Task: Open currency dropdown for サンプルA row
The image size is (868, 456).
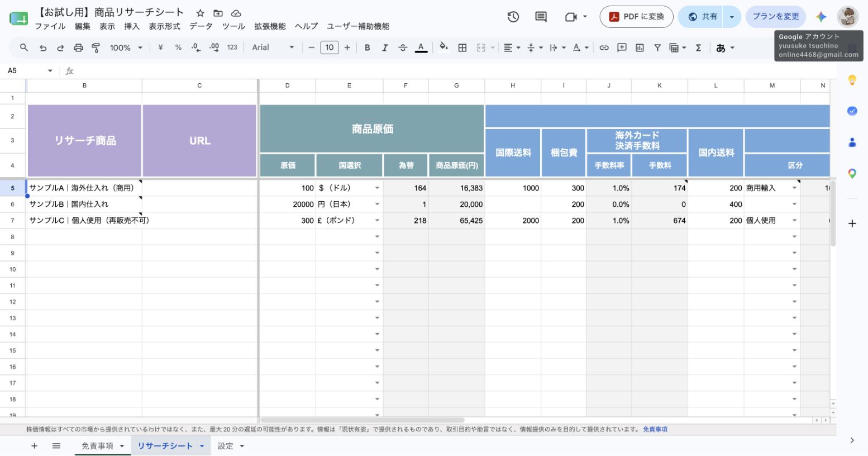Action: click(x=377, y=188)
